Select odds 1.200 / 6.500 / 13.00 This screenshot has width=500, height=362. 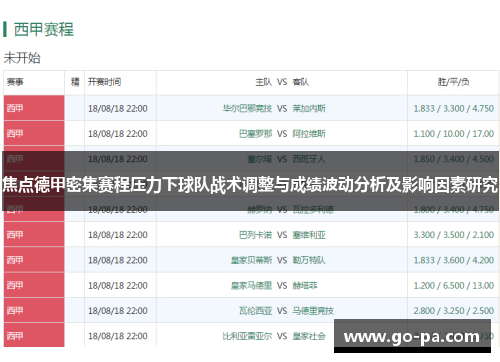point(454,286)
